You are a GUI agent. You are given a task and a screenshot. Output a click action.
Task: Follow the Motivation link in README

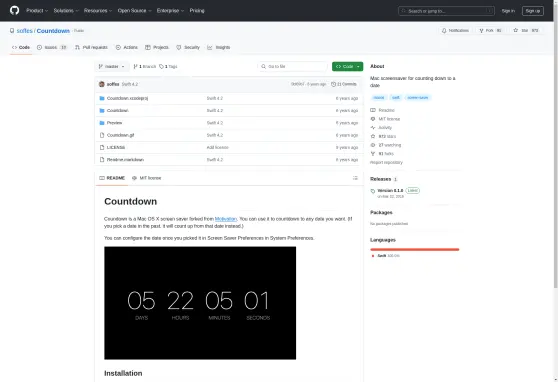226,219
